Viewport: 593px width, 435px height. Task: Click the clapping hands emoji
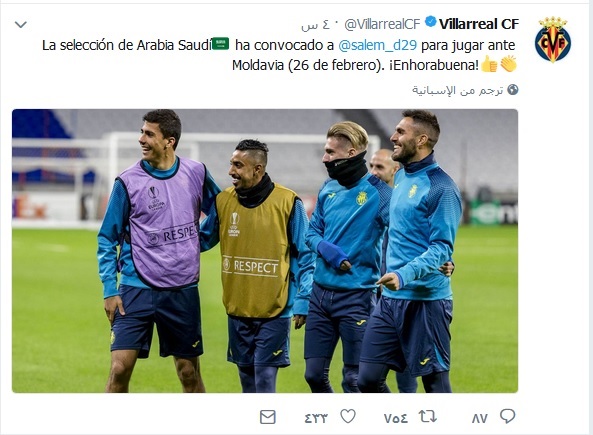point(508,64)
